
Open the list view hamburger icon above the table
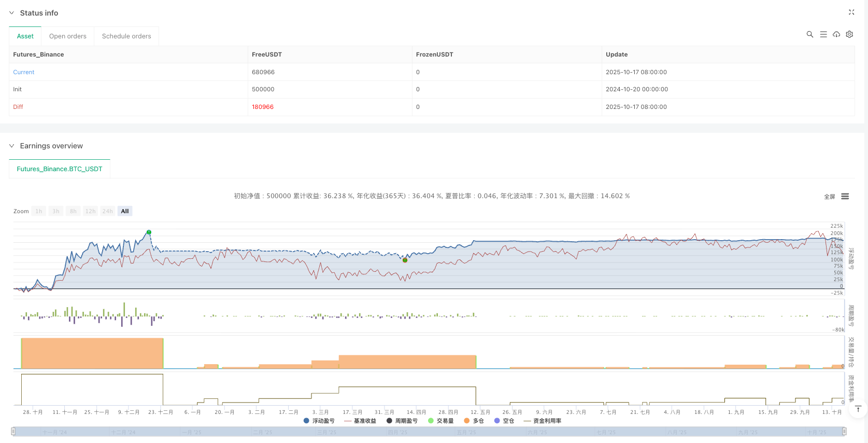click(823, 34)
